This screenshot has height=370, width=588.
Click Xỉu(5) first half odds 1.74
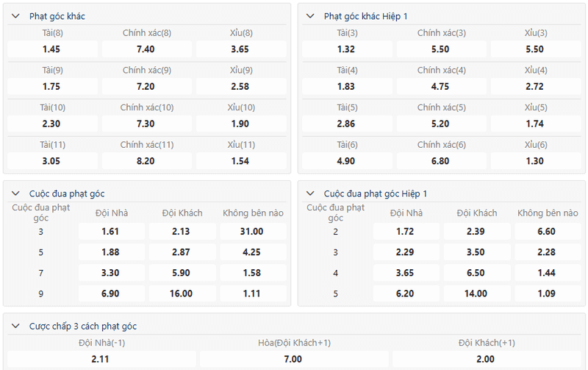coord(535,124)
